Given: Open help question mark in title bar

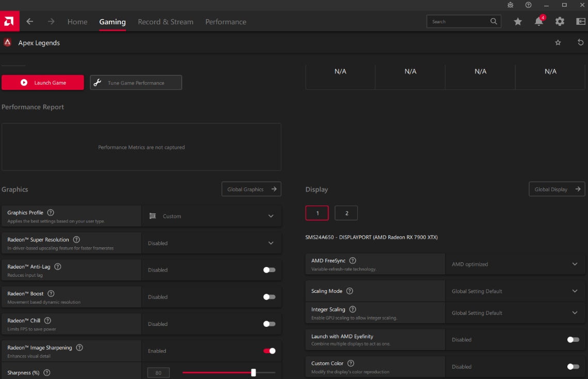Looking at the screenshot, I should (x=529, y=5).
